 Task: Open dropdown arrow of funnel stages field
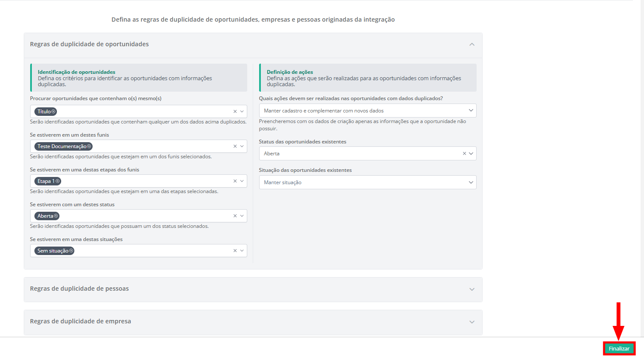coord(242,181)
